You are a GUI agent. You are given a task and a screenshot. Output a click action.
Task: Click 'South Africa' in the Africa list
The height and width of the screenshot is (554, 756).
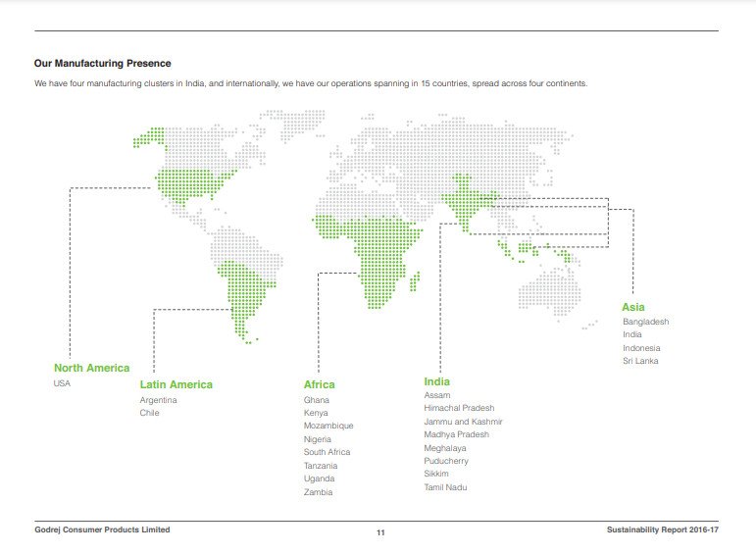click(327, 452)
